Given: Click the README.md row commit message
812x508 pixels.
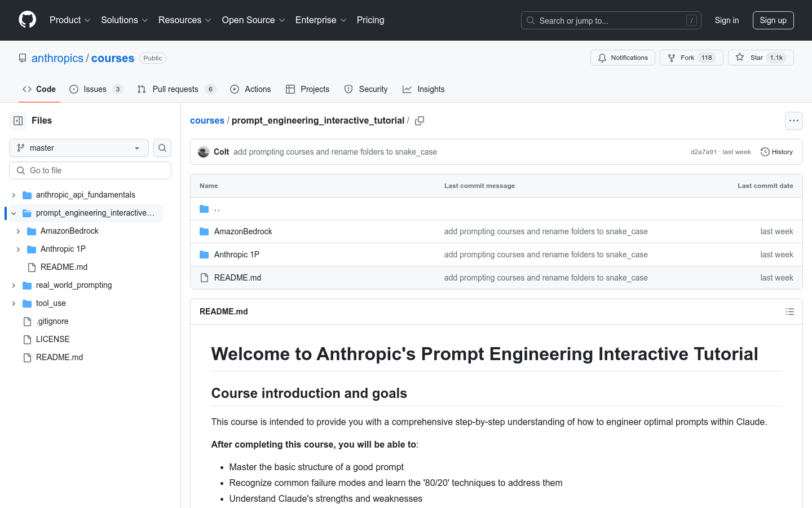Looking at the screenshot, I should click(546, 278).
